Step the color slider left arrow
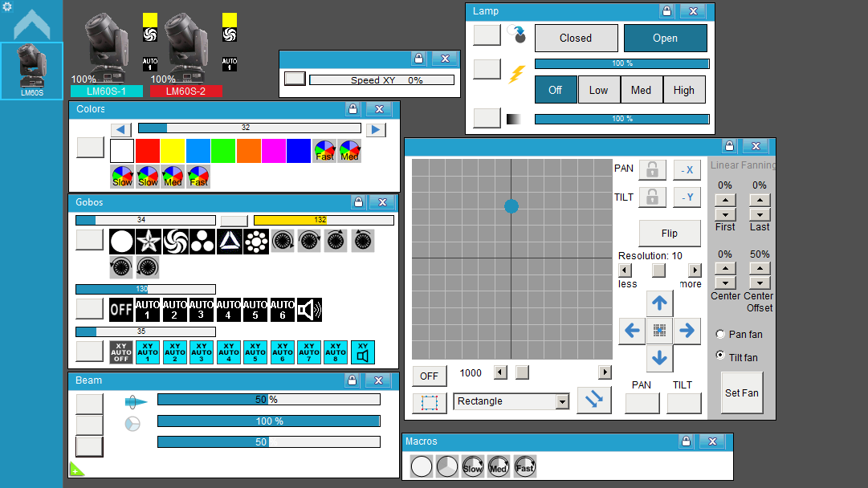Image resolution: width=868 pixels, height=488 pixels. (x=120, y=129)
